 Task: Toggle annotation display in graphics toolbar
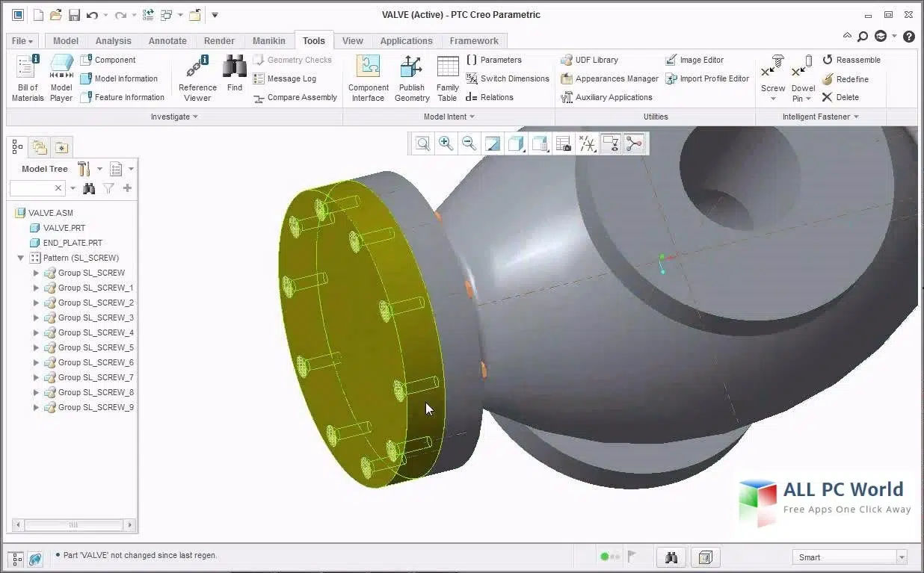pos(611,143)
